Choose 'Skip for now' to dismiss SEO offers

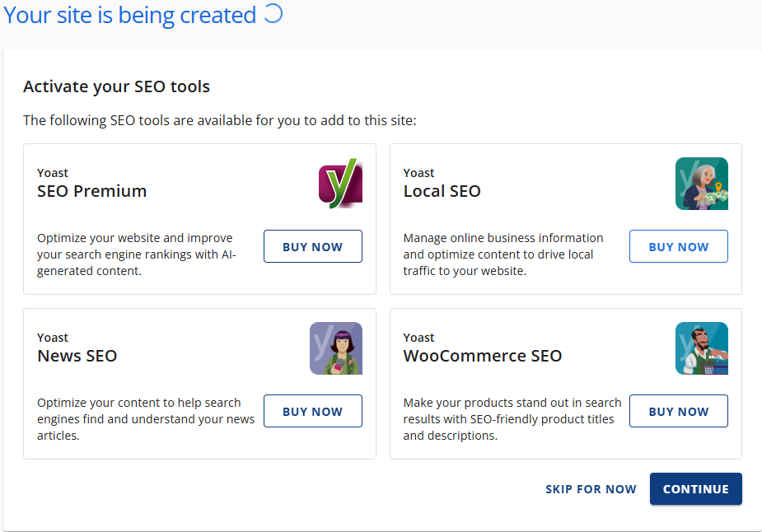(x=591, y=488)
